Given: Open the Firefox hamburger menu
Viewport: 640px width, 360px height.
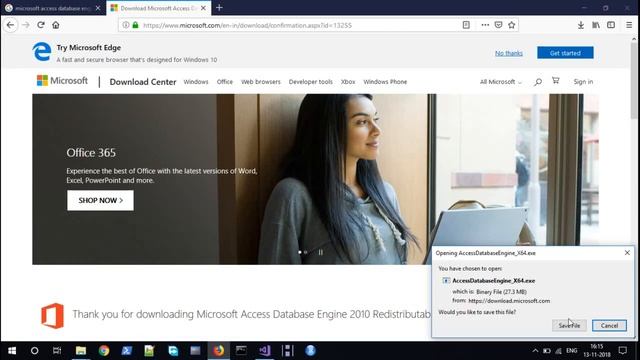Looking at the screenshot, I should point(629,25).
